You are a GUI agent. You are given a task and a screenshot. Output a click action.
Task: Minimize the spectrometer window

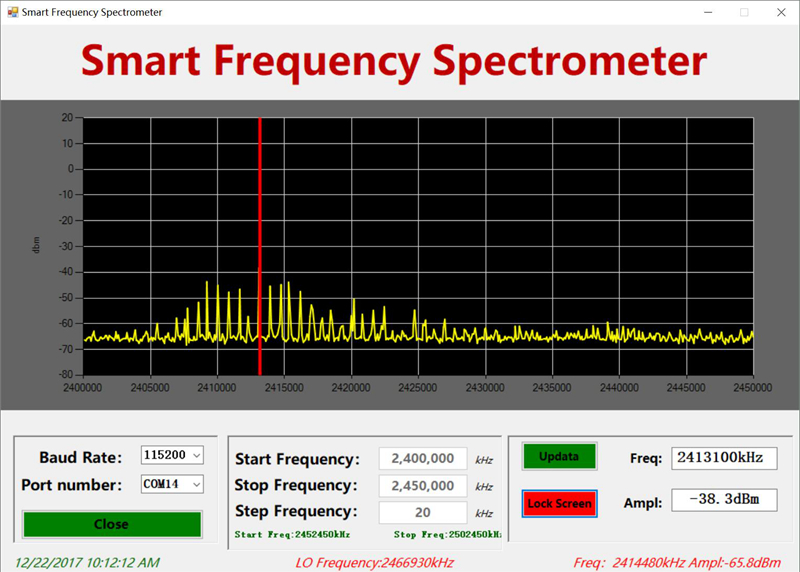(x=706, y=12)
